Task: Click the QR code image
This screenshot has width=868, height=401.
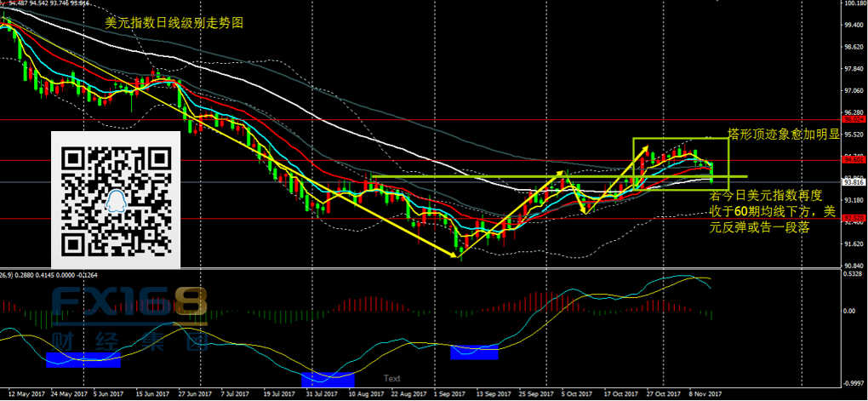Action: [x=116, y=201]
